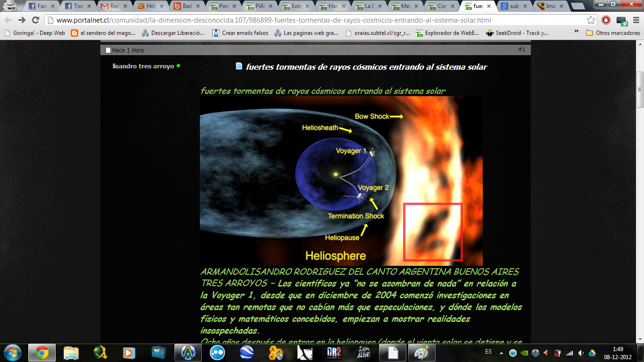Viewport: 644px width, 362px height.
Task: Close the active fuer tab
Action: (x=489, y=7)
